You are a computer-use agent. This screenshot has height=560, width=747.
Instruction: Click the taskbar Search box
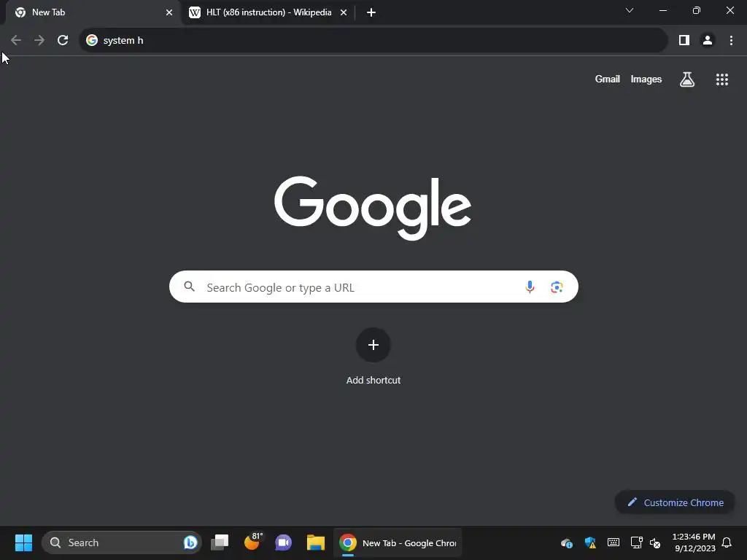click(x=122, y=542)
